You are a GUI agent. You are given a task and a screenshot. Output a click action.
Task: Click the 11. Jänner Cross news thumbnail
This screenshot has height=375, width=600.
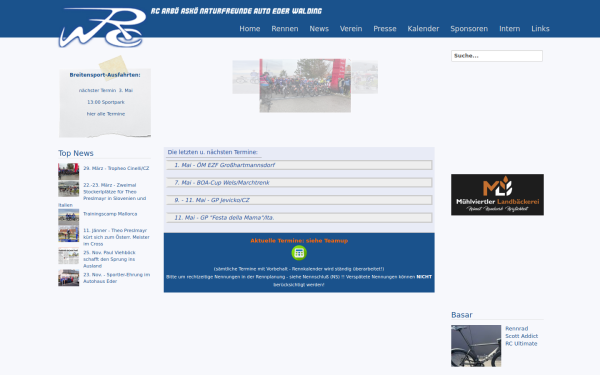(x=68, y=234)
